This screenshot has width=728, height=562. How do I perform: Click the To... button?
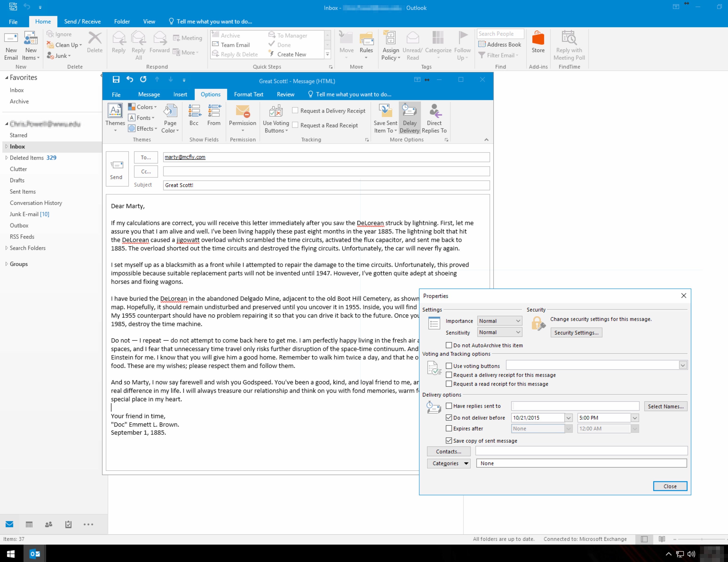tap(146, 157)
